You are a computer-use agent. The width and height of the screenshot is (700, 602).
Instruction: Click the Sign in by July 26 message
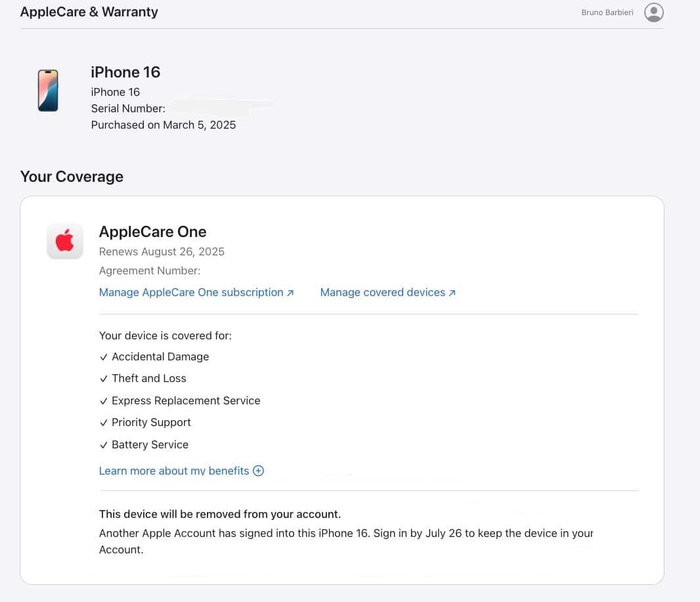(x=346, y=542)
